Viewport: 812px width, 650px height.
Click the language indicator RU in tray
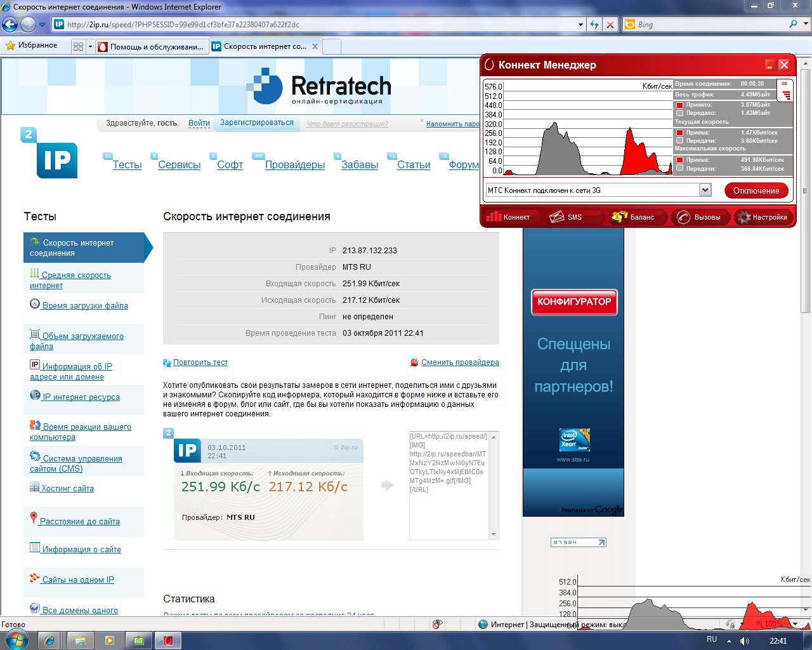click(x=712, y=639)
